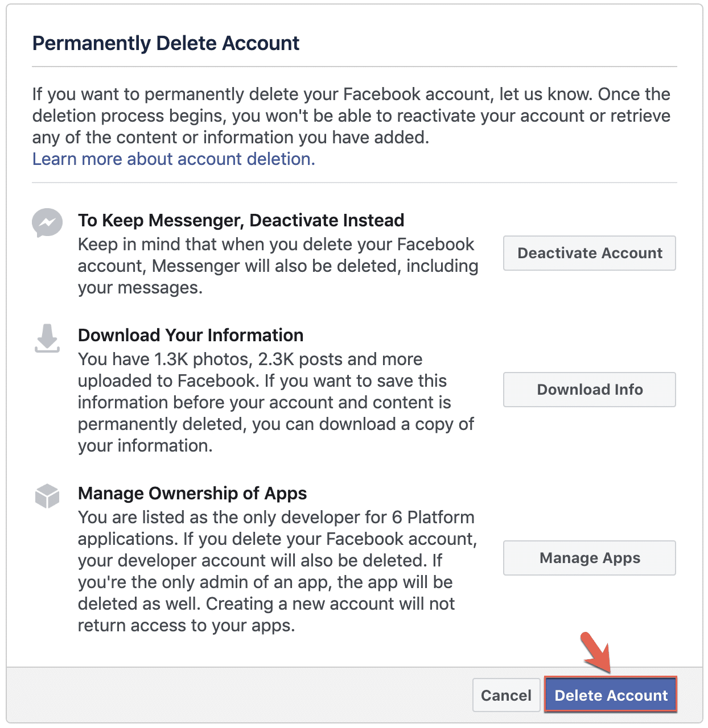
Task: Dismiss the dialog with Cancel
Action: pyautogui.click(x=505, y=695)
